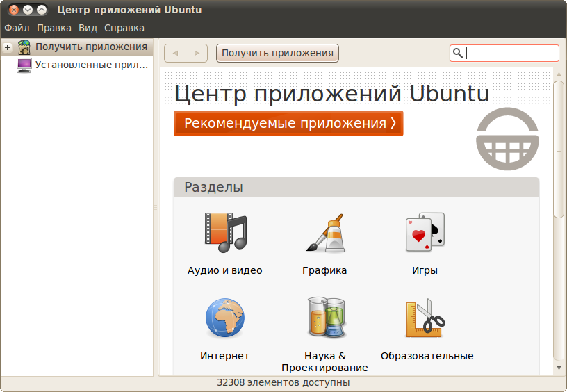Minimize the window with the title bar button
This screenshot has height=392, width=567.
(28, 10)
